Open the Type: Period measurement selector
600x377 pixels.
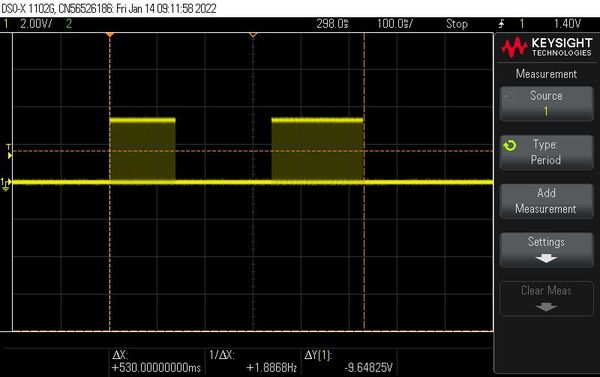coord(546,152)
